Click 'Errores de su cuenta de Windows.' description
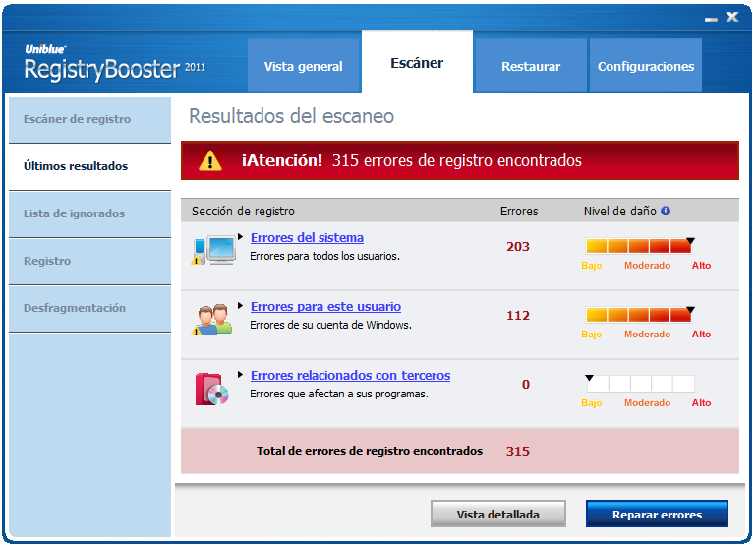The width and height of the screenshot is (756, 548). pos(330,325)
